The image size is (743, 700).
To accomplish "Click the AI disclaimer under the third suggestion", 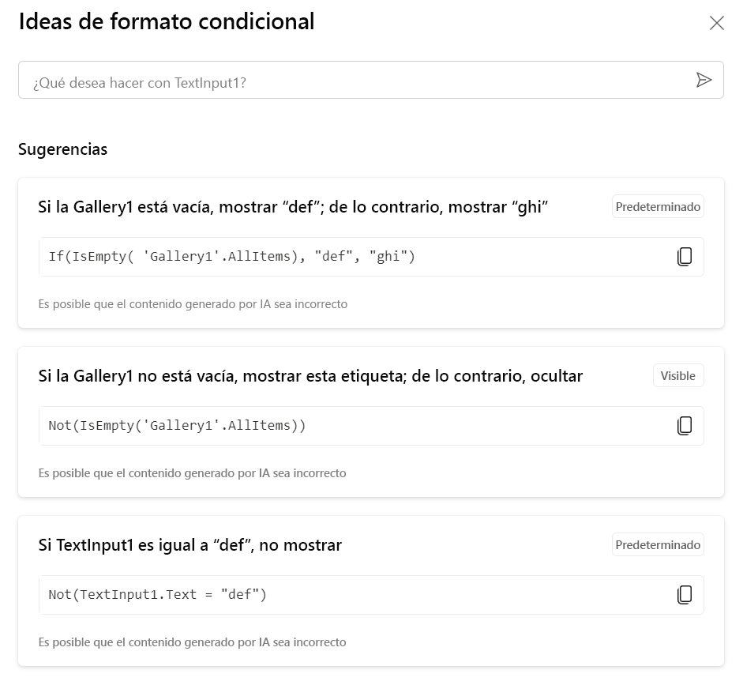I will (193, 642).
